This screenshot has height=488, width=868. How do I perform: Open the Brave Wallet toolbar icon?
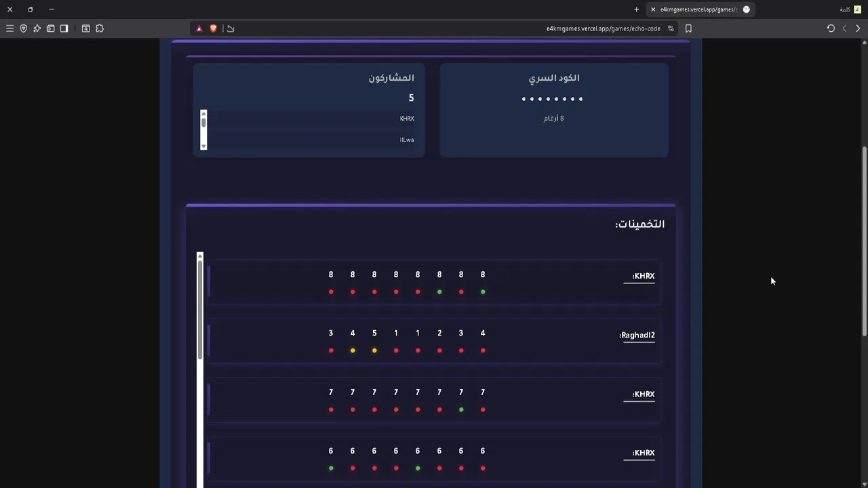click(x=50, y=28)
